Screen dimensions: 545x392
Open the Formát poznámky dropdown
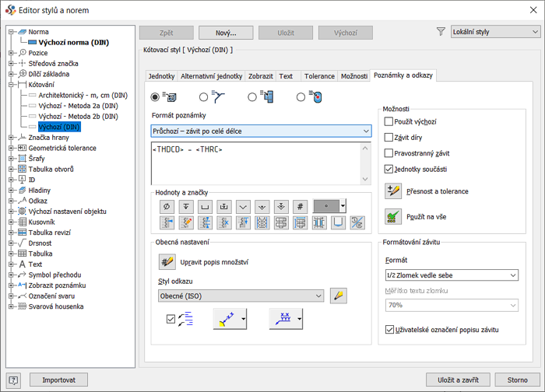click(x=261, y=131)
